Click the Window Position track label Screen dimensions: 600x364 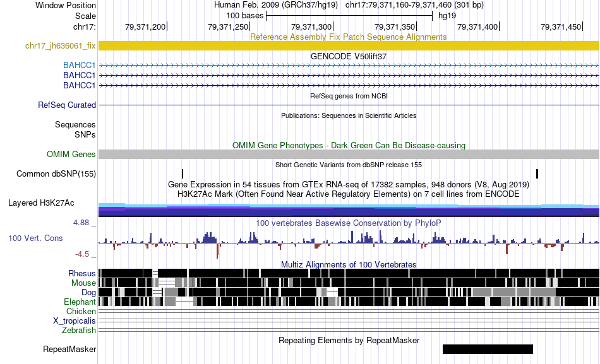[66, 5]
